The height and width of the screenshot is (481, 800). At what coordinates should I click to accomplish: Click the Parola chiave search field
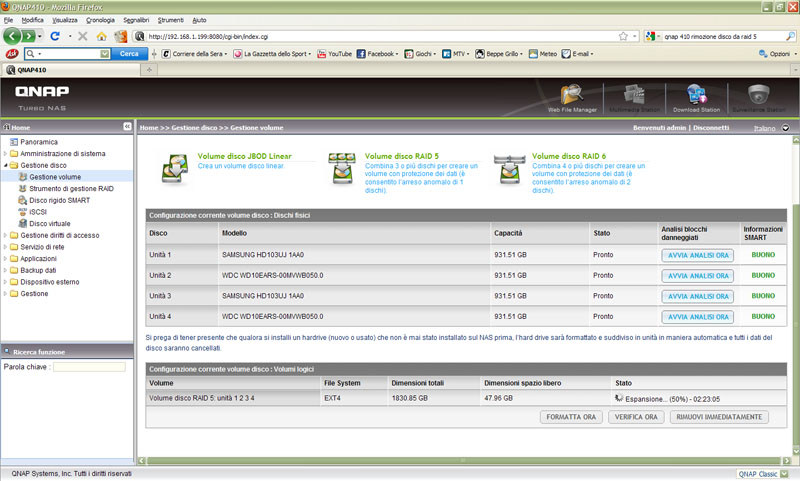tap(89, 367)
